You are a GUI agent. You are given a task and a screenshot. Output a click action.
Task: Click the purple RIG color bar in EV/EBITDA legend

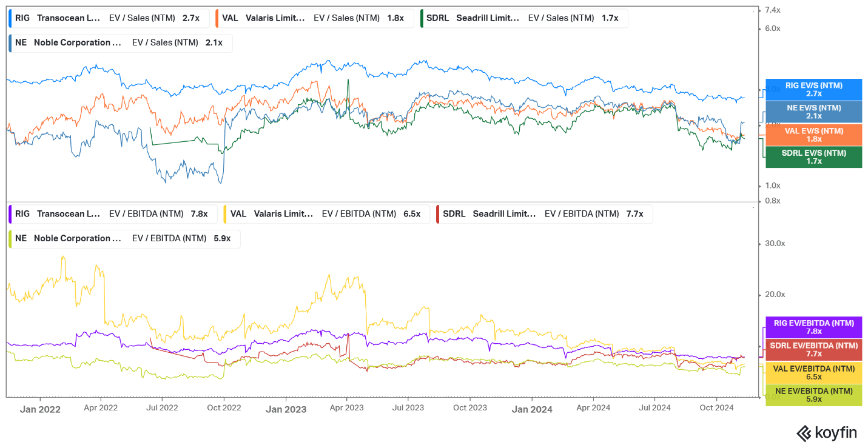click(10, 214)
